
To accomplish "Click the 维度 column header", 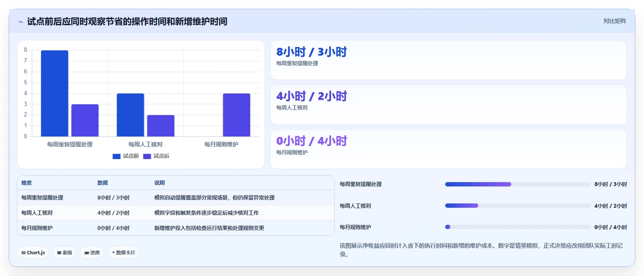I will click(x=27, y=183).
